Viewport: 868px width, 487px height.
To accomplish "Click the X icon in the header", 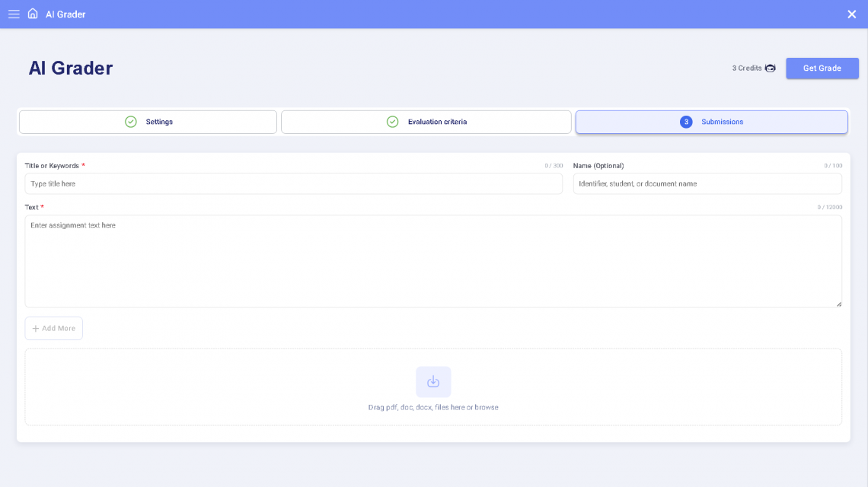I will tap(851, 14).
